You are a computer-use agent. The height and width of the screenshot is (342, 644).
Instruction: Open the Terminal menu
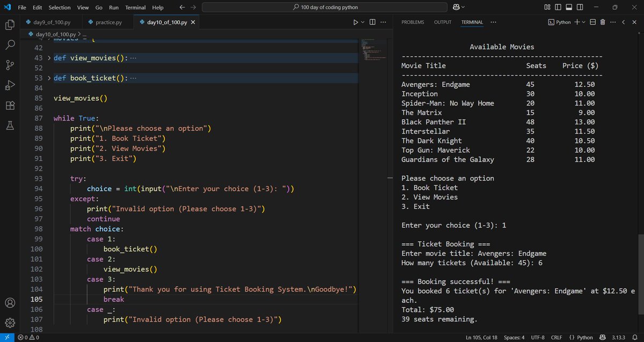[135, 8]
